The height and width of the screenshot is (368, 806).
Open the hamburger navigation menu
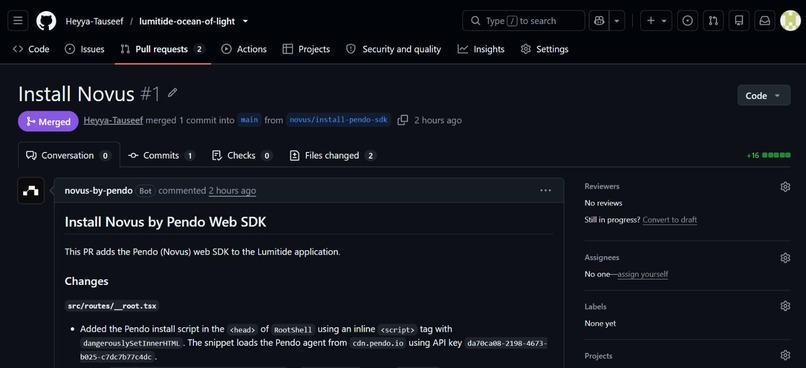(18, 21)
